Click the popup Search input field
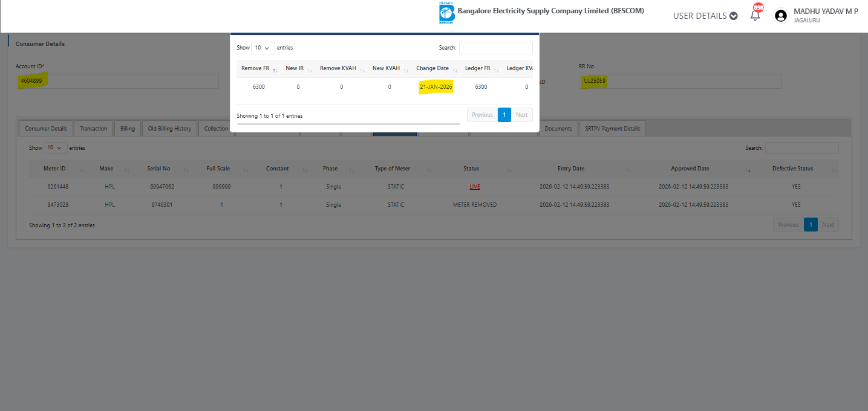This screenshot has width=868, height=411. click(495, 48)
